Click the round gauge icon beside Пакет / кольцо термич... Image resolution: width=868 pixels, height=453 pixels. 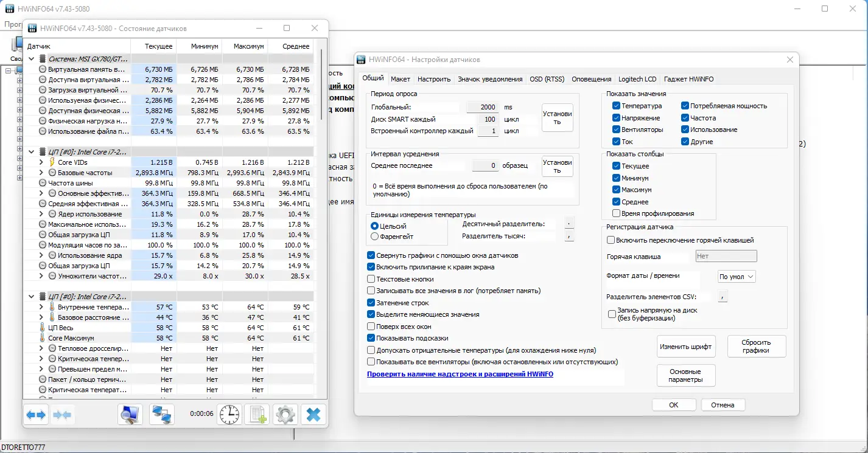click(x=43, y=379)
